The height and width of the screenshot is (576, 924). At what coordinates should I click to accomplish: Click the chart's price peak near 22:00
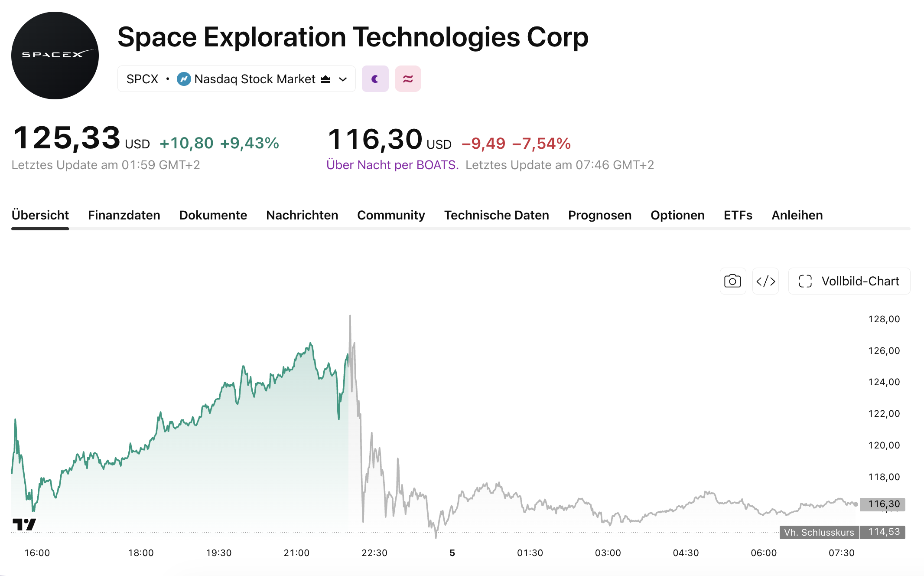(350, 317)
